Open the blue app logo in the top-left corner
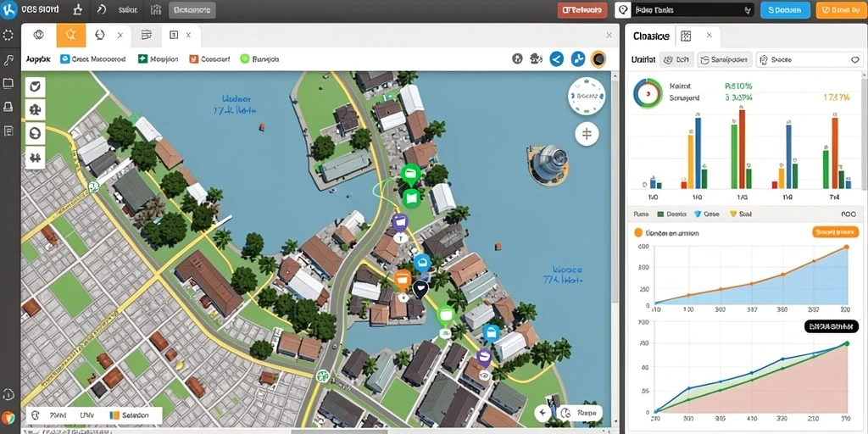 9,9
